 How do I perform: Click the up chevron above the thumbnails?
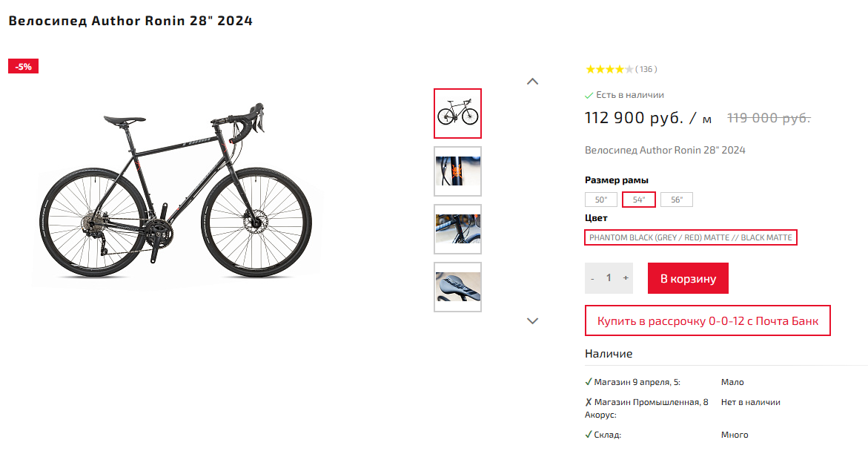532,82
